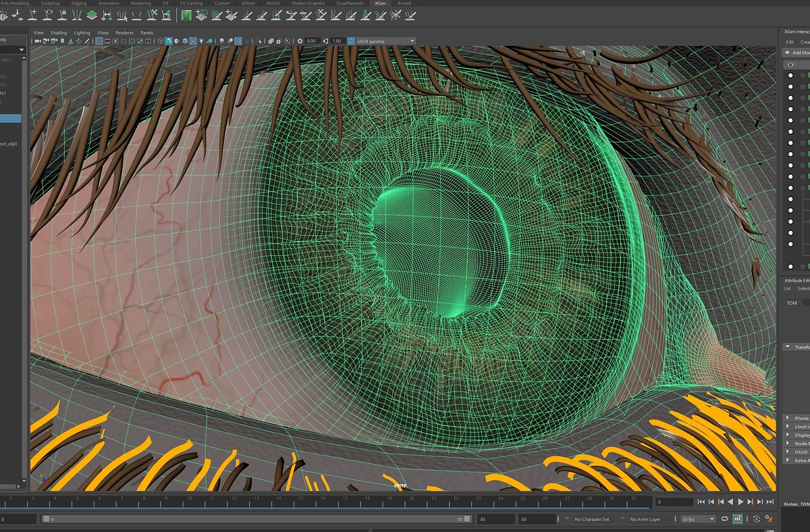Toggle visibility of the first XGen modifier
The height and width of the screenshot is (532, 810).
(x=790, y=76)
